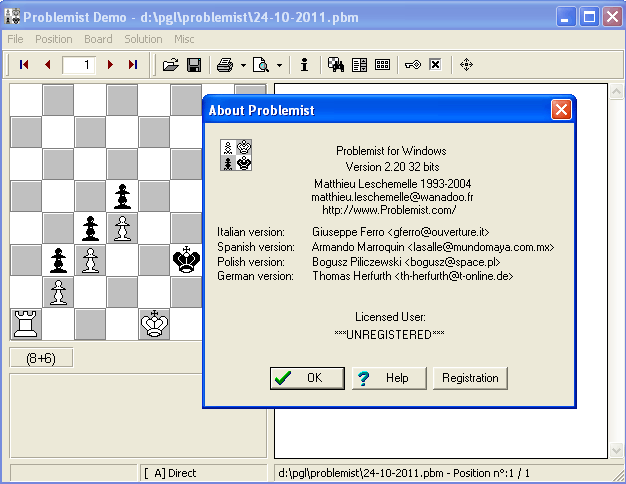The image size is (626, 484).
Task: Select the white rook on the board
Action: (x=26, y=324)
